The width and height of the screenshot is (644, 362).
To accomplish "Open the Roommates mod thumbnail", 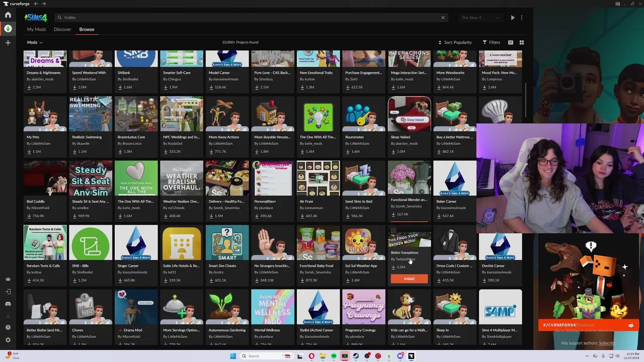I will click(x=364, y=114).
